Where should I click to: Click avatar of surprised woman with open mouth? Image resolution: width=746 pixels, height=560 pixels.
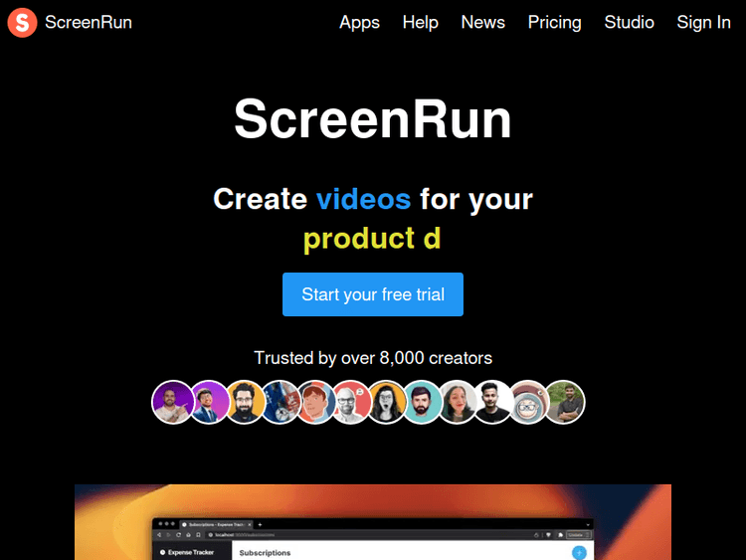click(386, 402)
